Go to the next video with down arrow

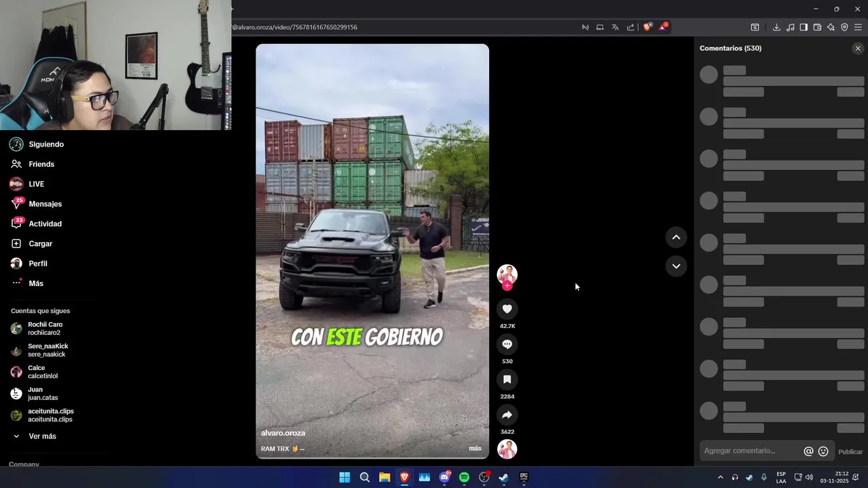tap(676, 266)
